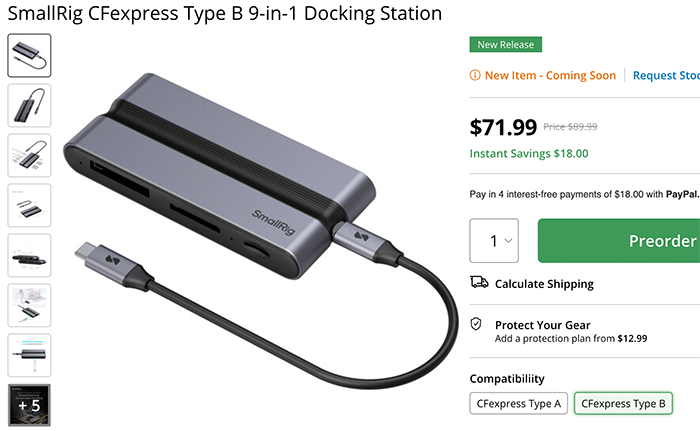700x431 pixels.
Task: View the third product thumbnail
Action: (29, 155)
